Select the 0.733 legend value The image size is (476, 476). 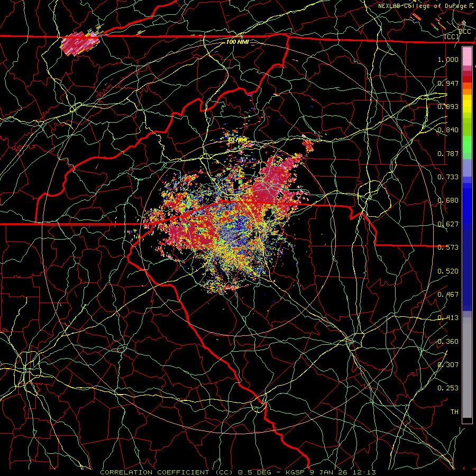click(x=448, y=177)
